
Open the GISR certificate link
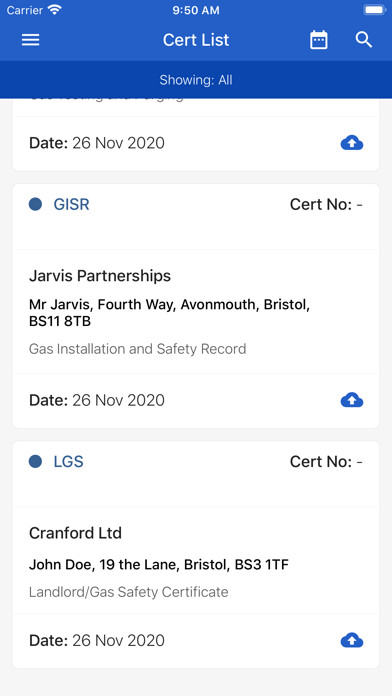[71, 204]
